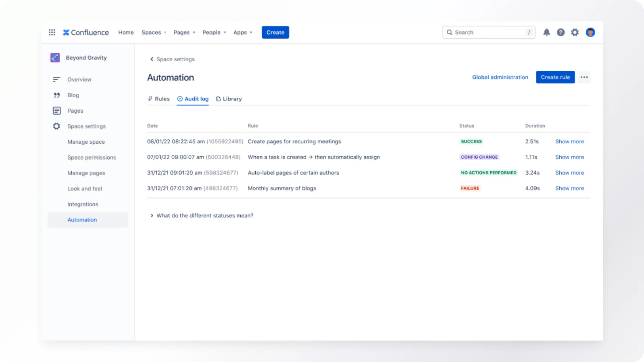Open the app switcher grid icon

52,33
